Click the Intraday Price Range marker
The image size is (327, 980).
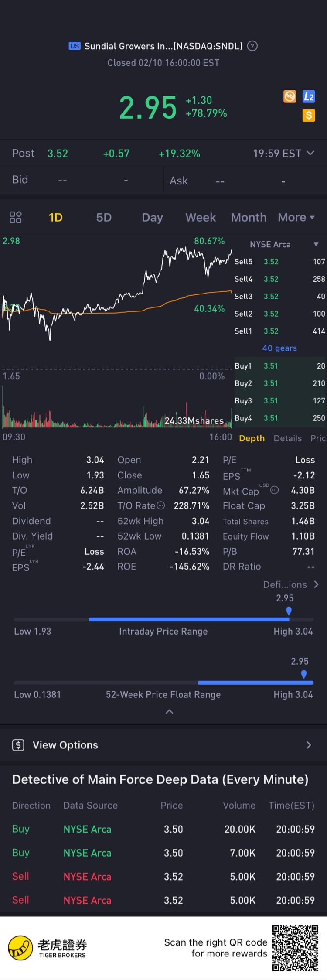tap(289, 611)
